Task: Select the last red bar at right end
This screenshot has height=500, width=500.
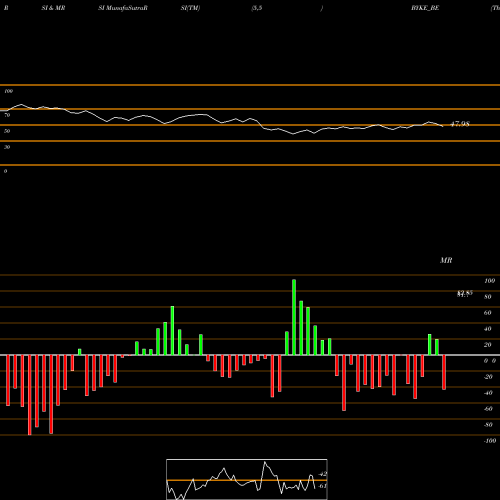Action: tap(444, 372)
